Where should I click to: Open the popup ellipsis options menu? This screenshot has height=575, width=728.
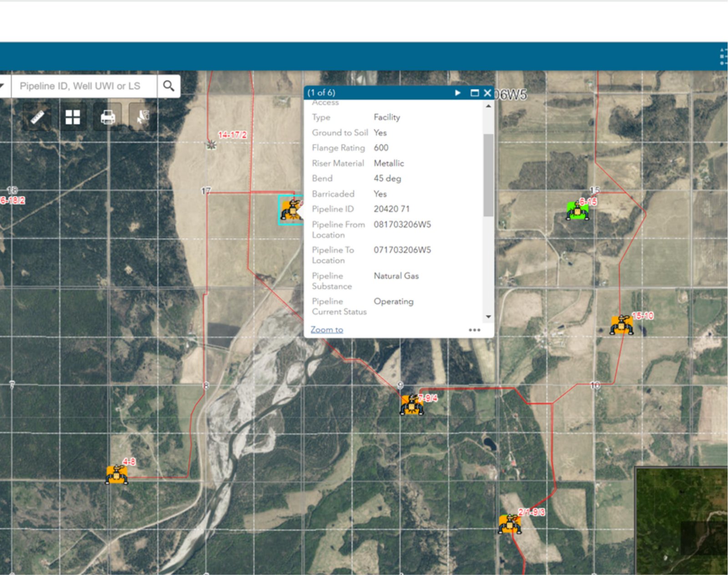474,329
